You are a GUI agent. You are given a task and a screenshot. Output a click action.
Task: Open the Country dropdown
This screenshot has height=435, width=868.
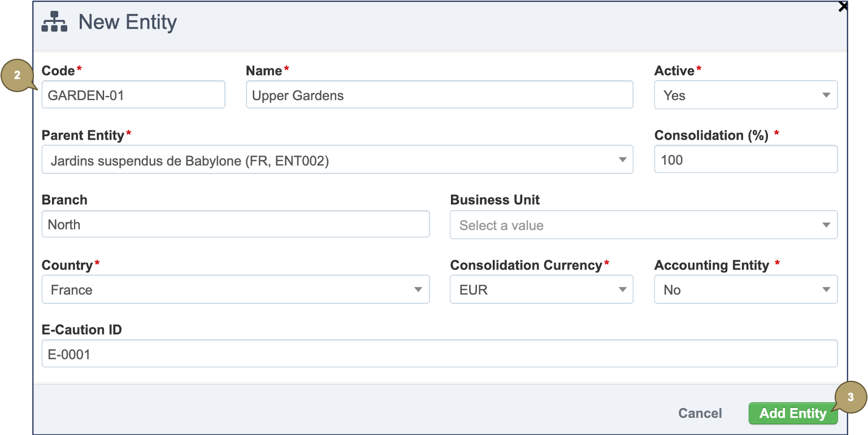click(x=235, y=290)
